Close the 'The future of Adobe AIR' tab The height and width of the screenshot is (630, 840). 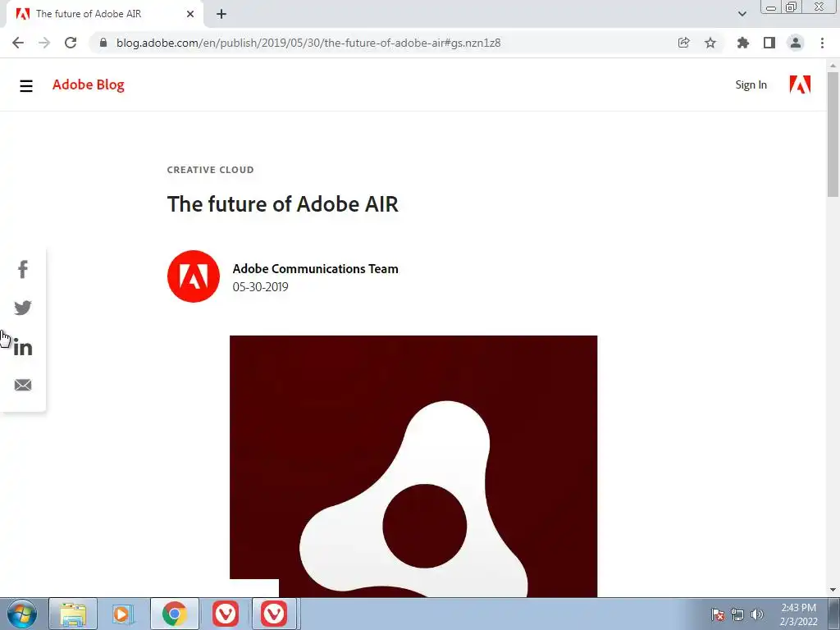[x=190, y=14]
